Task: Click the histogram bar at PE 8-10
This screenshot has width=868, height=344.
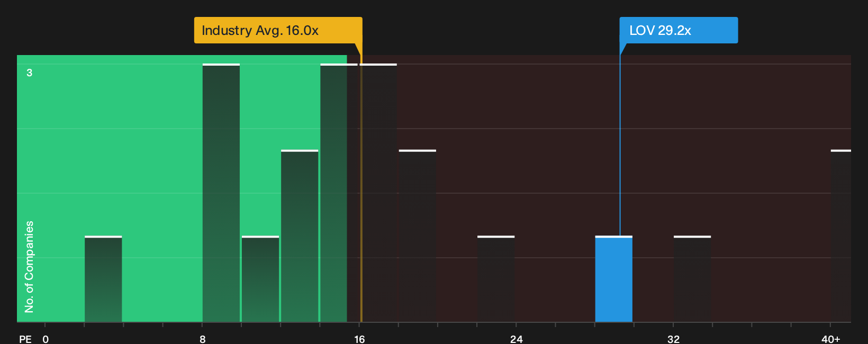Action: [221, 193]
